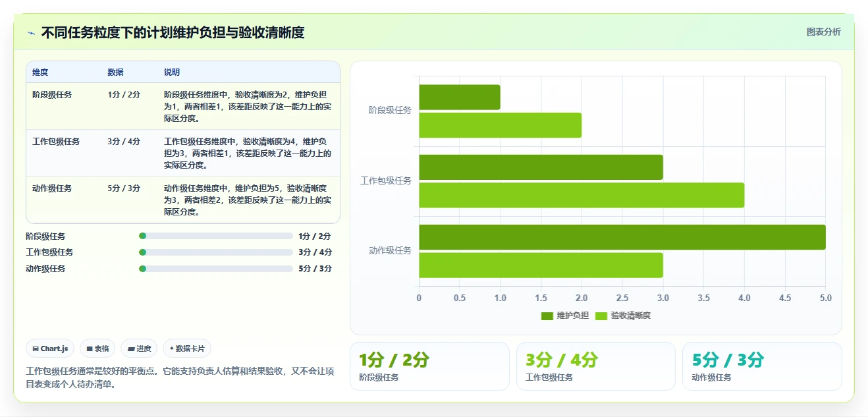The image size is (868, 417).
Task: Click the 2.5 x-axis tick label
Action: point(622,298)
